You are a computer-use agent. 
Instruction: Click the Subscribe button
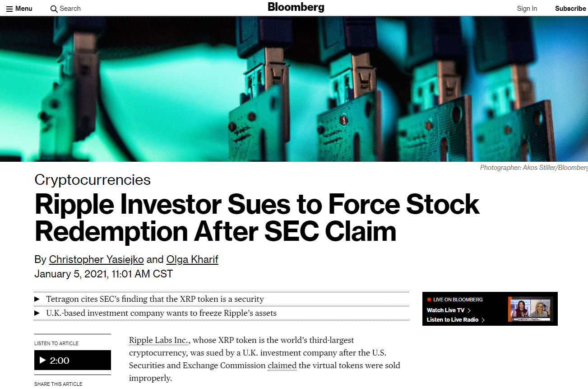click(570, 9)
